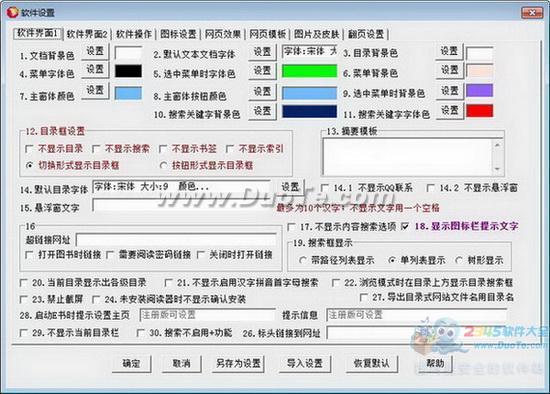Uncheck 18.显示图标栏提示文字 checkbox
Screen dimensions: 550x394
click(405, 226)
